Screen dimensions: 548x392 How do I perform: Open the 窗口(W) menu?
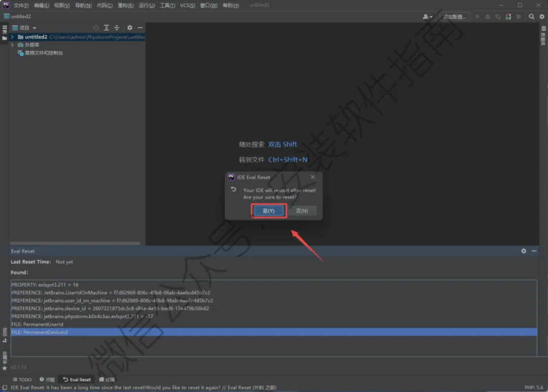(x=209, y=5)
